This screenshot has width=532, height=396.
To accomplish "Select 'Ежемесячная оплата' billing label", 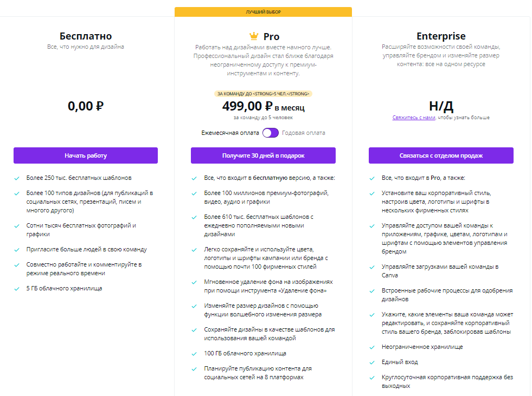I will click(230, 133).
